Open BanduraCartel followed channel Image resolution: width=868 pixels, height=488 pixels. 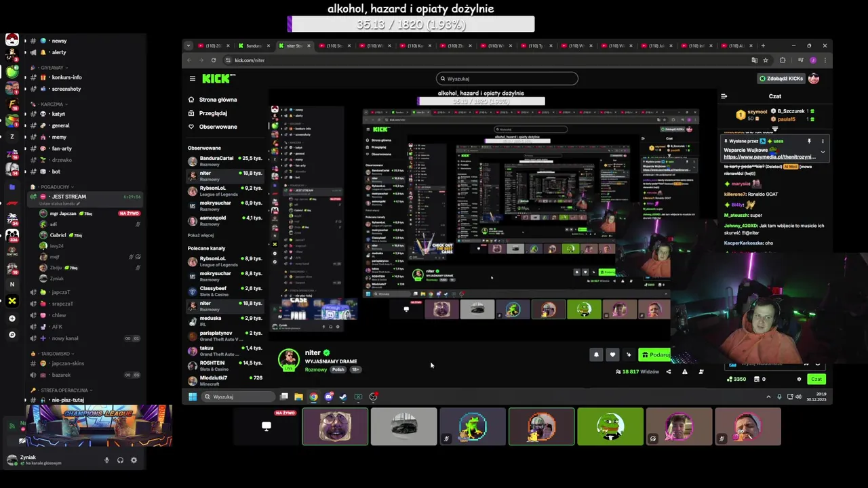(x=226, y=161)
